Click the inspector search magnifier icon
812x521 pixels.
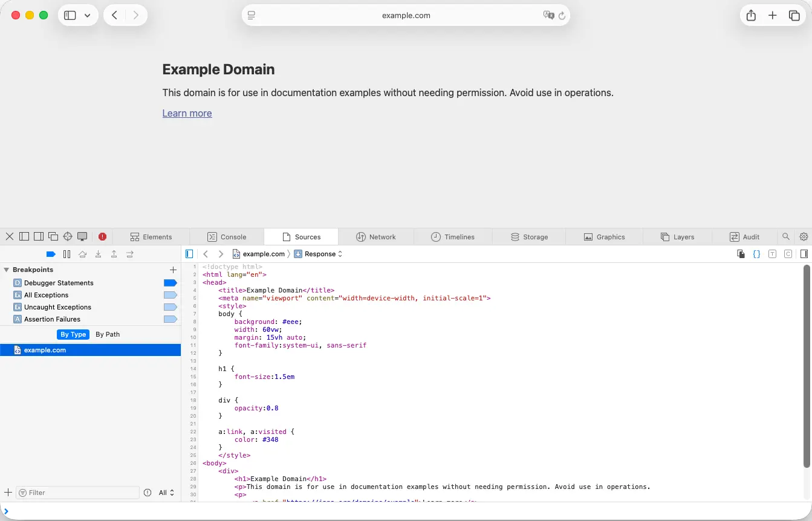pos(785,236)
